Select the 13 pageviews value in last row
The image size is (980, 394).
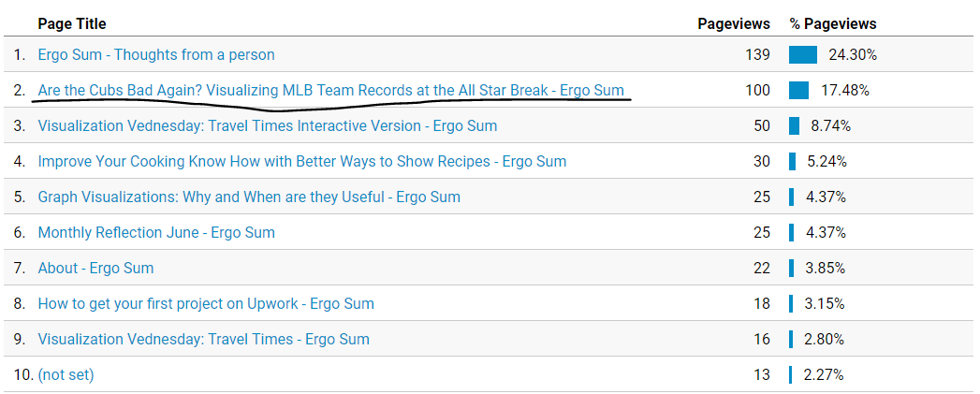click(x=762, y=375)
